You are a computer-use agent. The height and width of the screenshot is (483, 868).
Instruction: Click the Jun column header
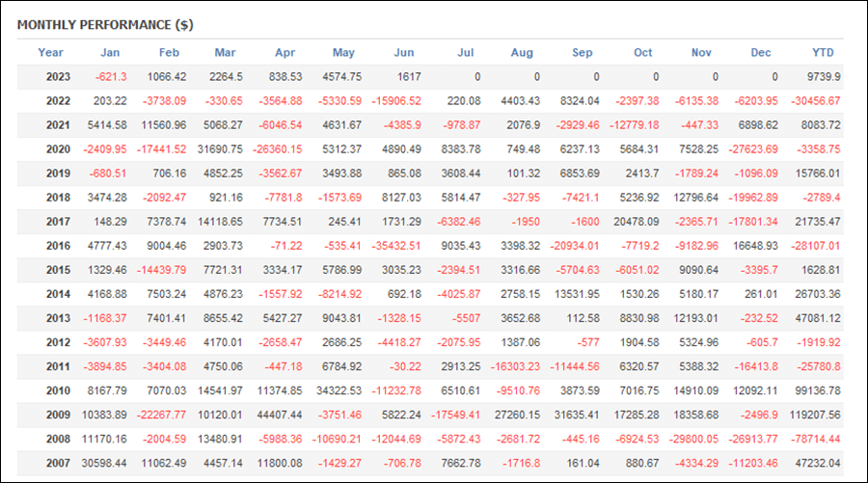pos(404,52)
